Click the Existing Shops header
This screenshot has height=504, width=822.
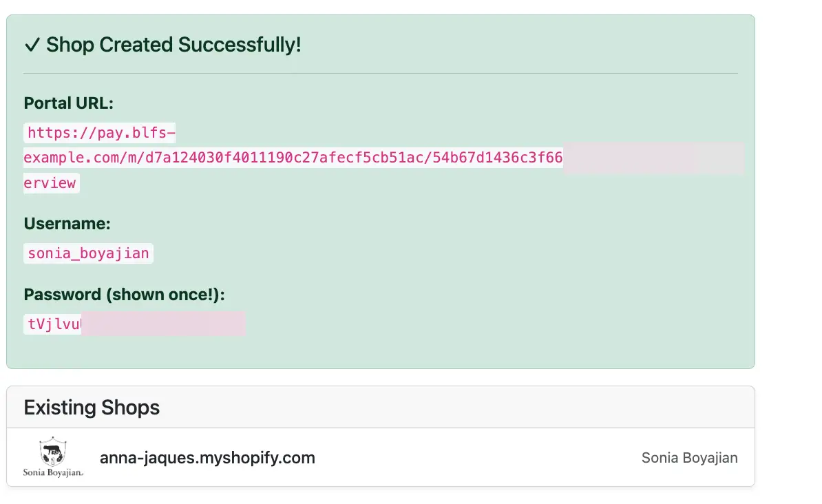coord(92,408)
